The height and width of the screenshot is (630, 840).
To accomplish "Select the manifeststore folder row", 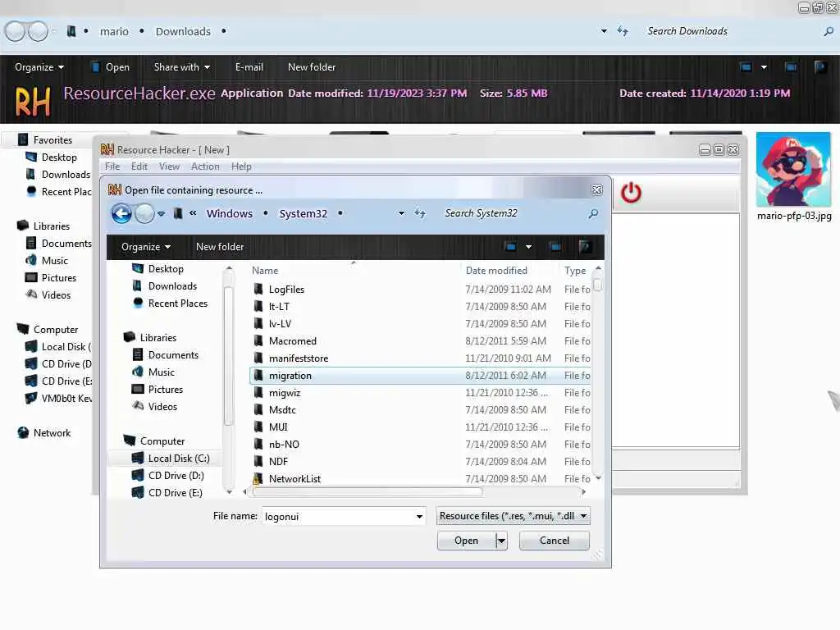I will (x=420, y=358).
